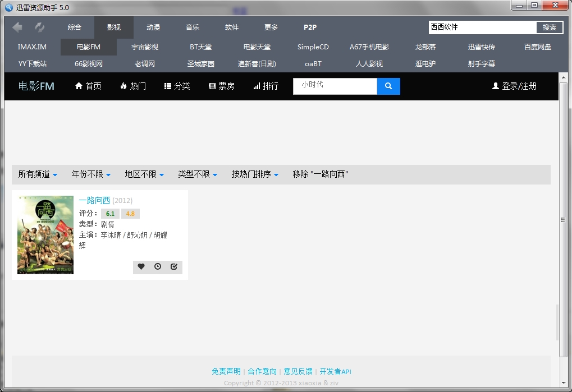The height and width of the screenshot is (392, 572).
Task: Click the back arrow navigation icon
Action: (x=17, y=27)
